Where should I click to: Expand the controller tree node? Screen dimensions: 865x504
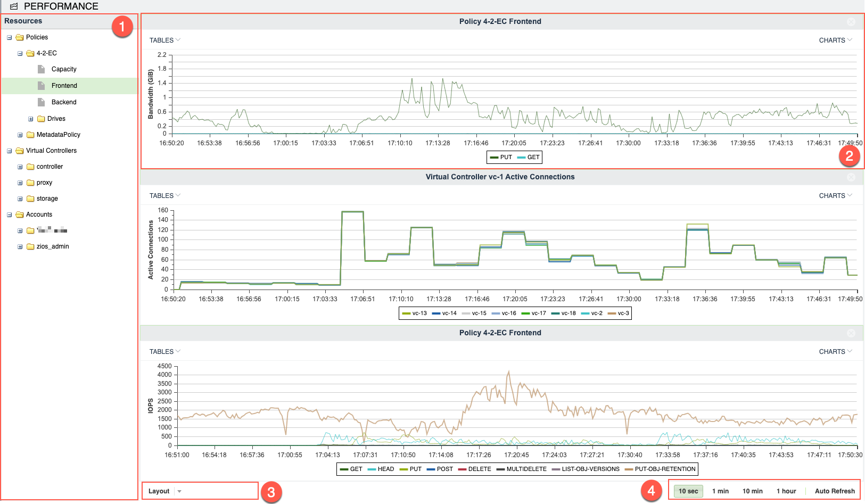pos(20,167)
